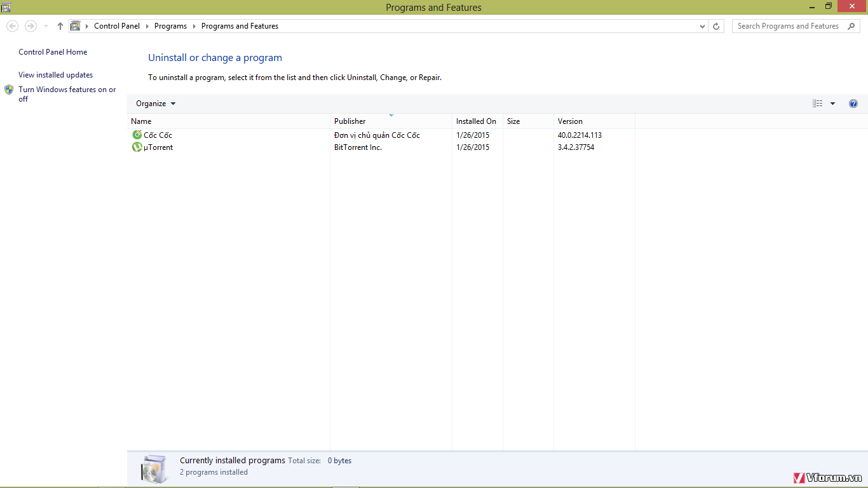Select Cốc Cốc program name
Image resolution: width=868 pixels, height=488 pixels.
pyautogui.click(x=158, y=135)
